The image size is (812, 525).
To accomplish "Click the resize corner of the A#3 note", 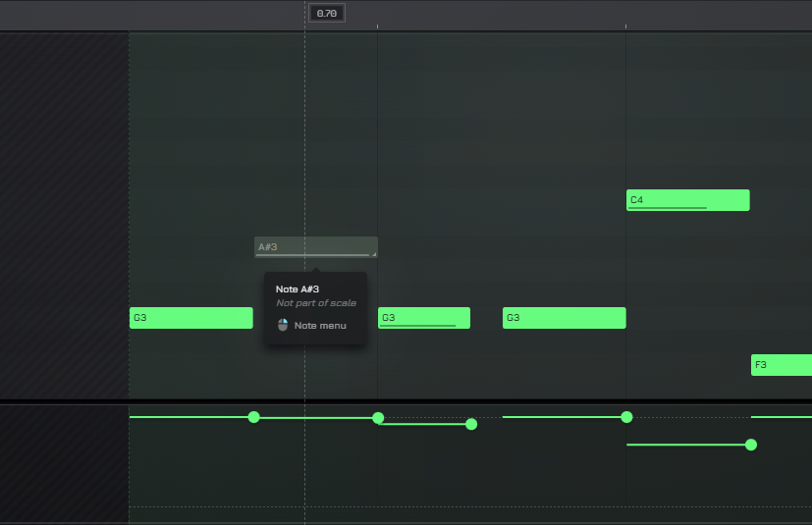I will (x=374, y=254).
